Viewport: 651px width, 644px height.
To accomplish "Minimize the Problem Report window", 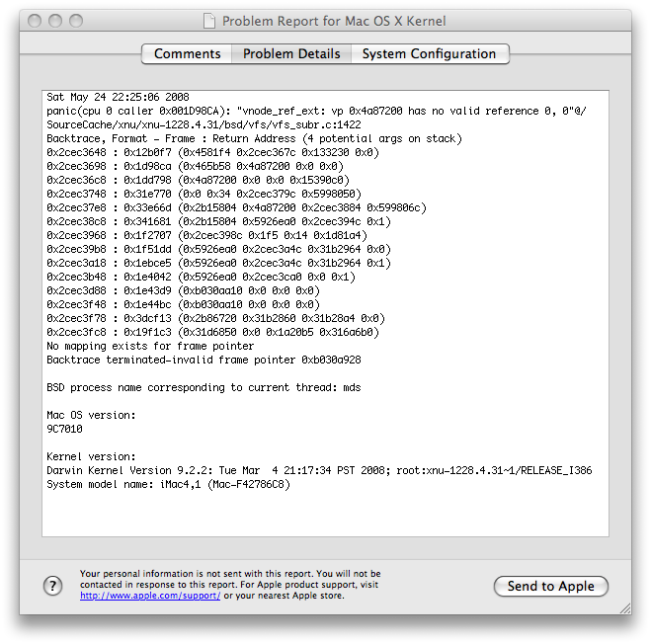I will (x=55, y=21).
